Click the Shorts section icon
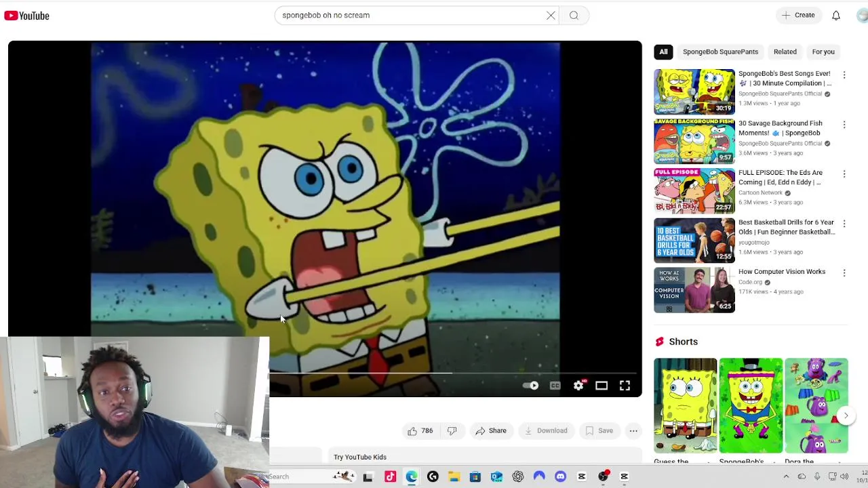 [x=659, y=342]
